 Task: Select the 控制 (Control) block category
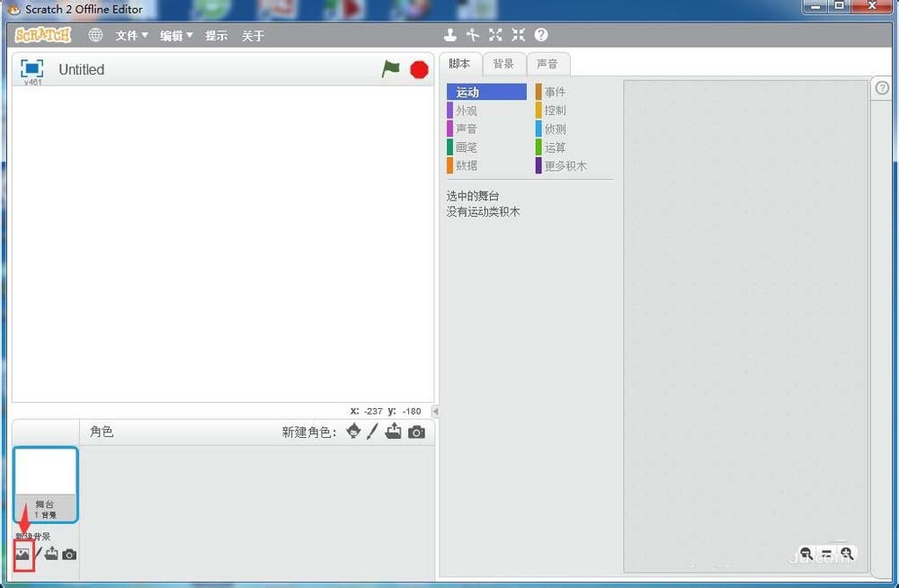pyautogui.click(x=552, y=110)
